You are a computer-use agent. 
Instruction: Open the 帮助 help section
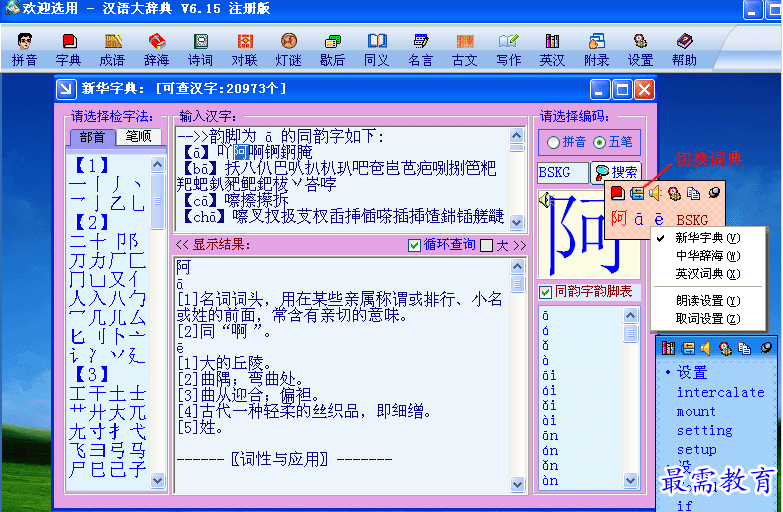point(684,50)
